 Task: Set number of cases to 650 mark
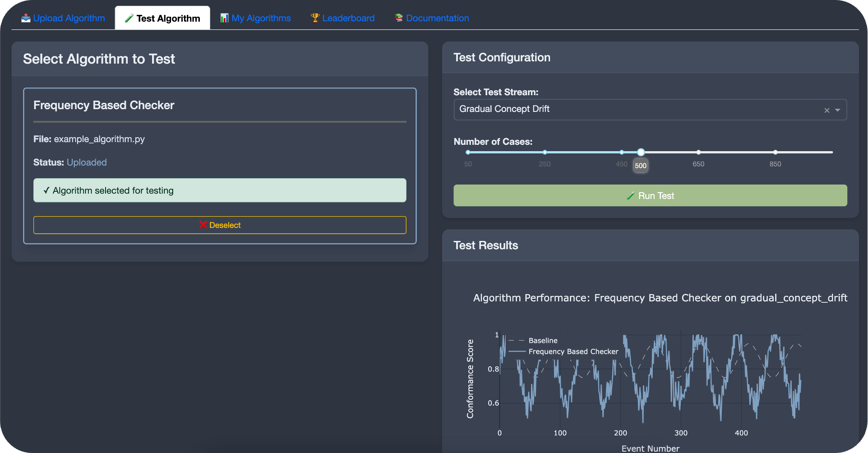[x=698, y=152]
